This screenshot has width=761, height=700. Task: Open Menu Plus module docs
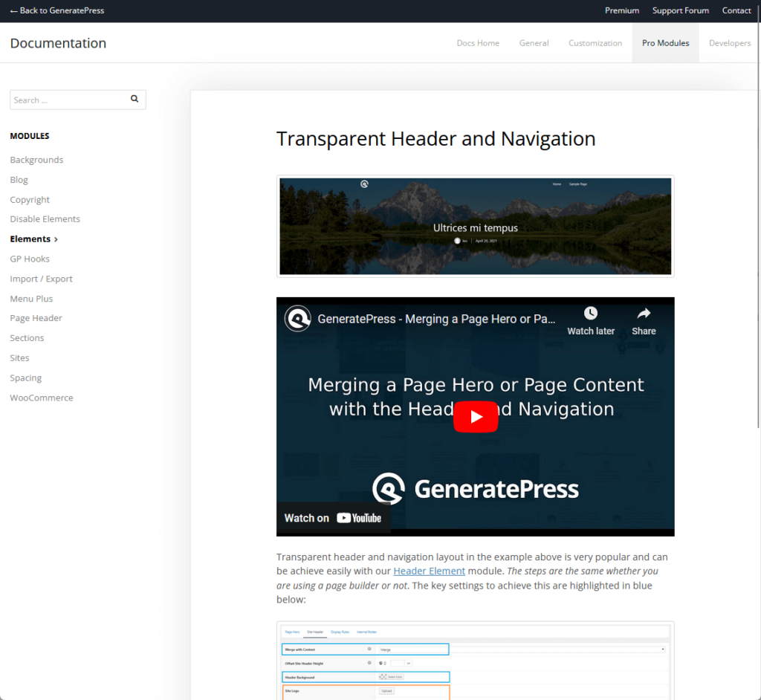[31, 299]
